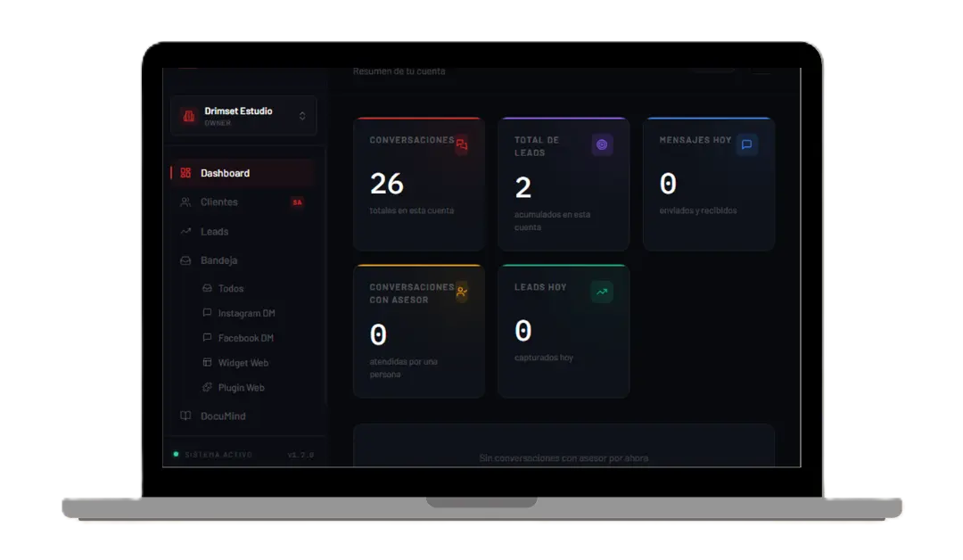Click 'acumulados en esta cuenta' caption
Screen dimensions: 963x560
552,221
